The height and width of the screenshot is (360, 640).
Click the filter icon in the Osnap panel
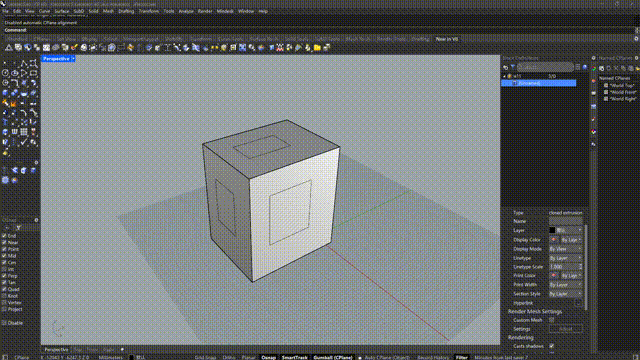click(18, 228)
